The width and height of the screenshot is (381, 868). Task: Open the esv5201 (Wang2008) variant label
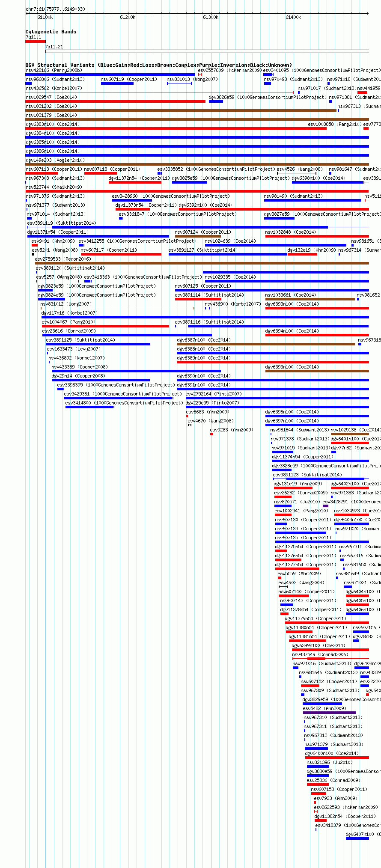[55, 250]
